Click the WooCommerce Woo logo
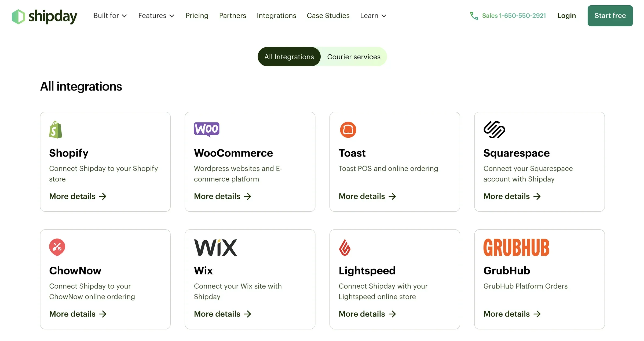Image resolution: width=644 pixels, height=341 pixels. (207, 129)
